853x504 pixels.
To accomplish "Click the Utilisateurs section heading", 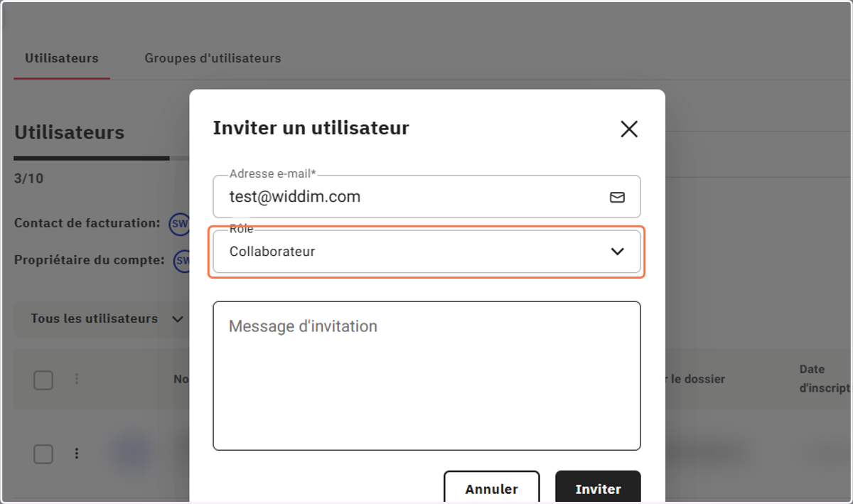I will click(x=69, y=132).
